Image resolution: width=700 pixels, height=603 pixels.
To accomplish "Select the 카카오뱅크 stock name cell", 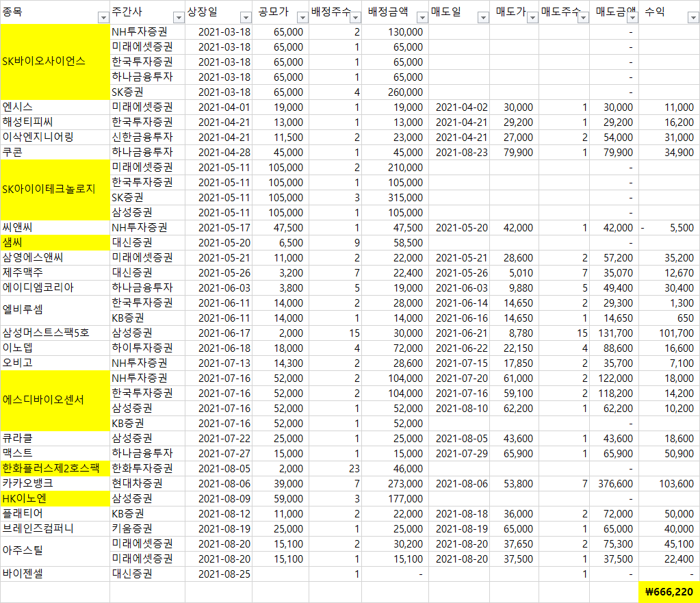I will click(x=55, y=483).
